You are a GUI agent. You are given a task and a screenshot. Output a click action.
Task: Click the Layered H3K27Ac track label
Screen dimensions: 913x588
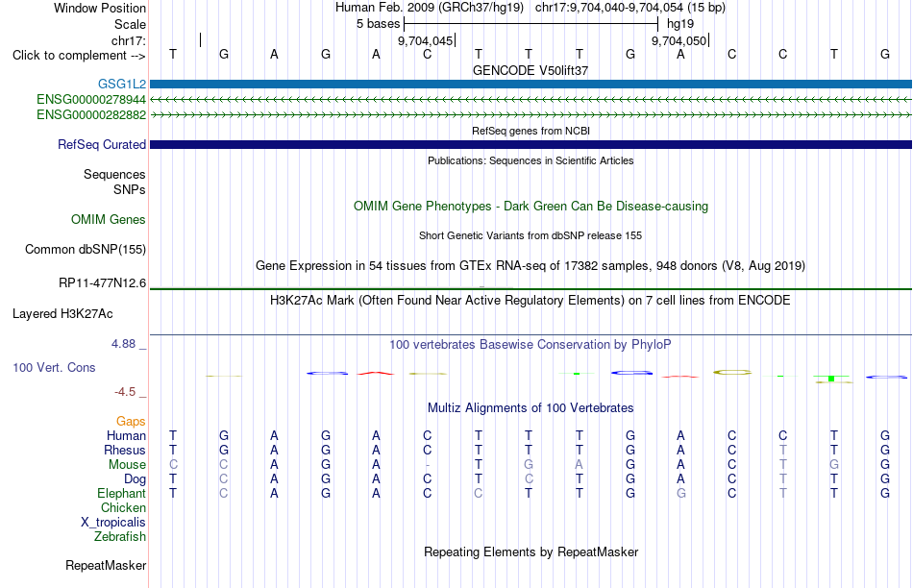pos(62,314)
